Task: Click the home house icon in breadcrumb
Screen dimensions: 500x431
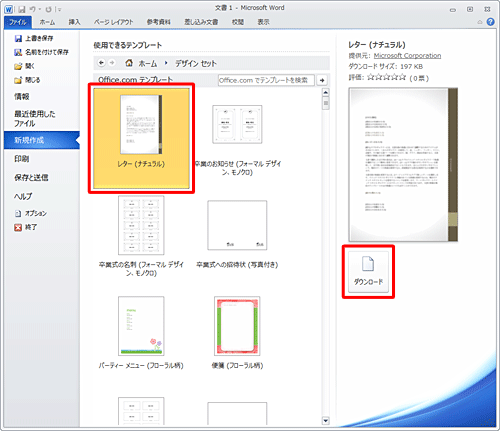Action: pos(129,63)
